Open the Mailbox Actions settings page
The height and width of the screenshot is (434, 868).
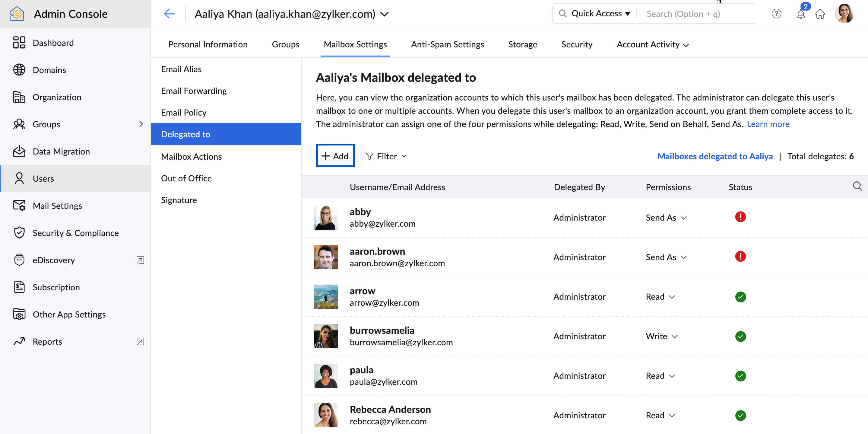[192, 156]
